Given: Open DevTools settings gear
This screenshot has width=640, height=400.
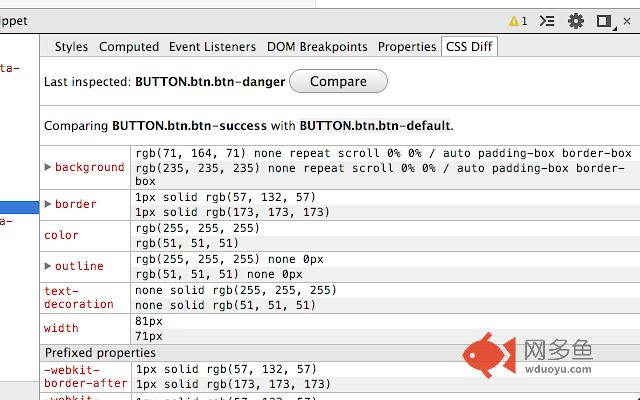Looking at the screenshot, I should pyautogui.click(x=576, y=21).
